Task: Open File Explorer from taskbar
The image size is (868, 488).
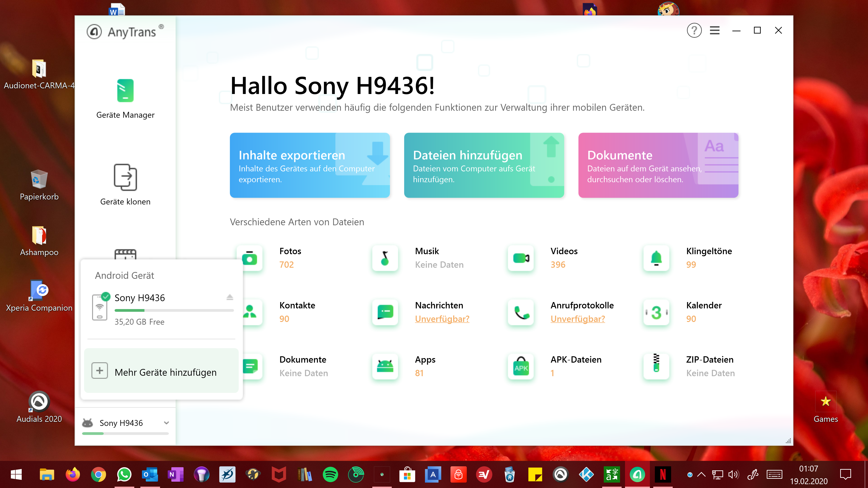Action: (x=47, y=475)
